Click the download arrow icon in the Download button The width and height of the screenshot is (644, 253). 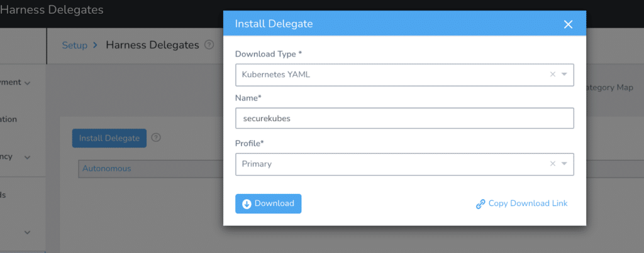point(247,204)
